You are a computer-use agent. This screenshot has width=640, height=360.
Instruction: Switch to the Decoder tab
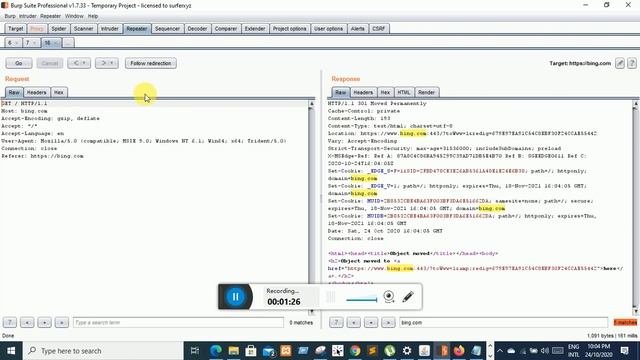coord(197,29)
